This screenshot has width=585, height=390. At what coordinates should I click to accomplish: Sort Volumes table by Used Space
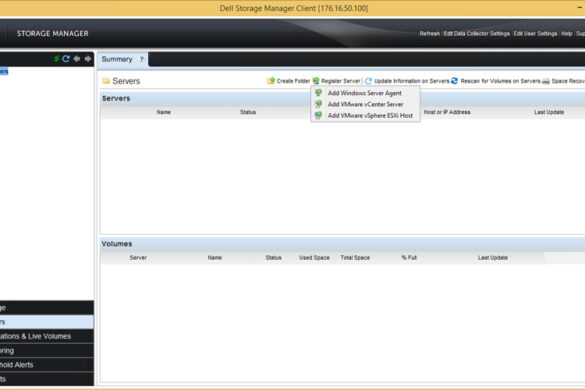click(314, 258)
